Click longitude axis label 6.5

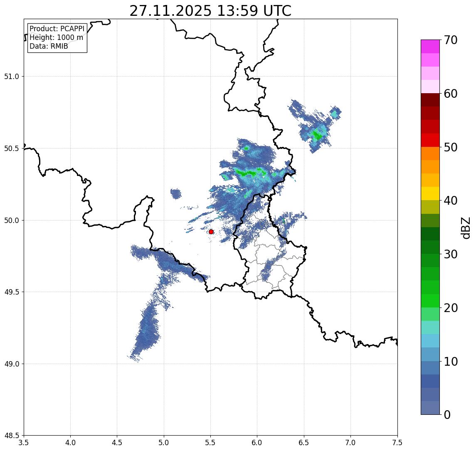click(x=304, y=443)
